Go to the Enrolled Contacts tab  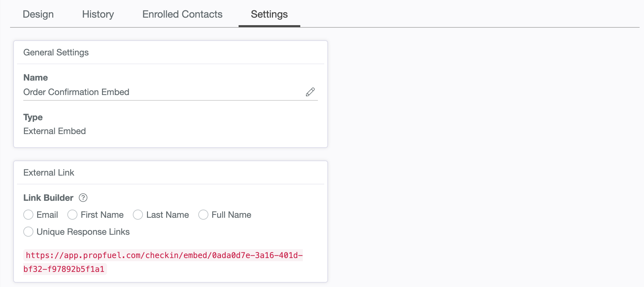(x=182, y=14)
